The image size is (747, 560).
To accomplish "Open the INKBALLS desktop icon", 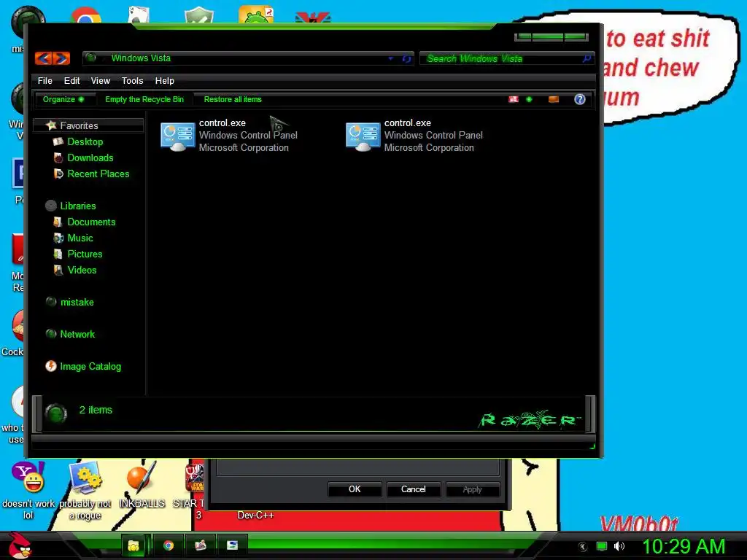I will (142, 484).
